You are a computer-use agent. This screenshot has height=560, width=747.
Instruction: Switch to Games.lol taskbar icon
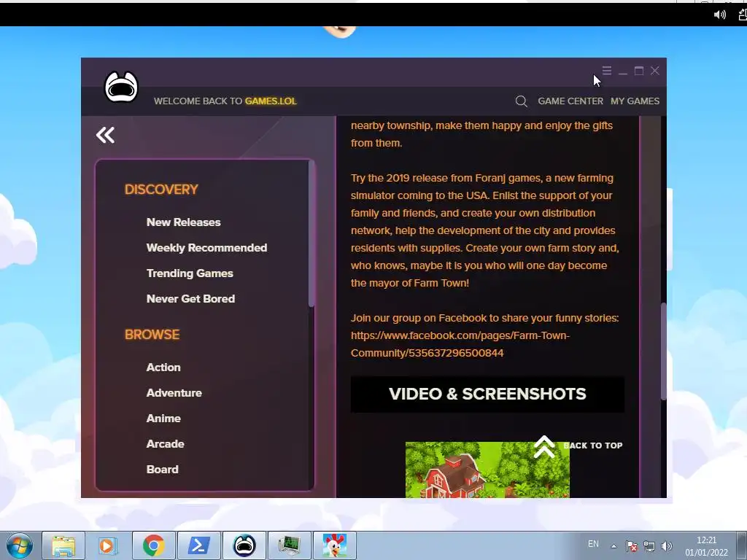244,545
